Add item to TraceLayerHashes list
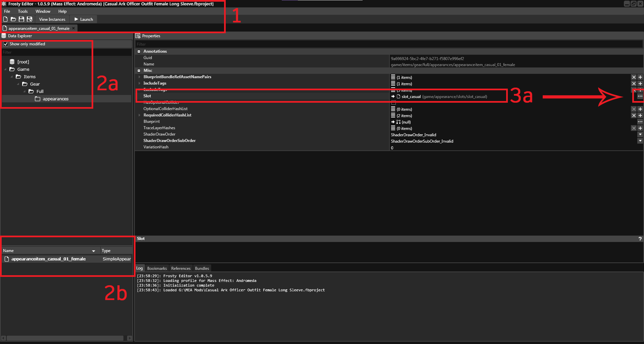644x344 pixels. pyautogui.click(x=640, y=128)
